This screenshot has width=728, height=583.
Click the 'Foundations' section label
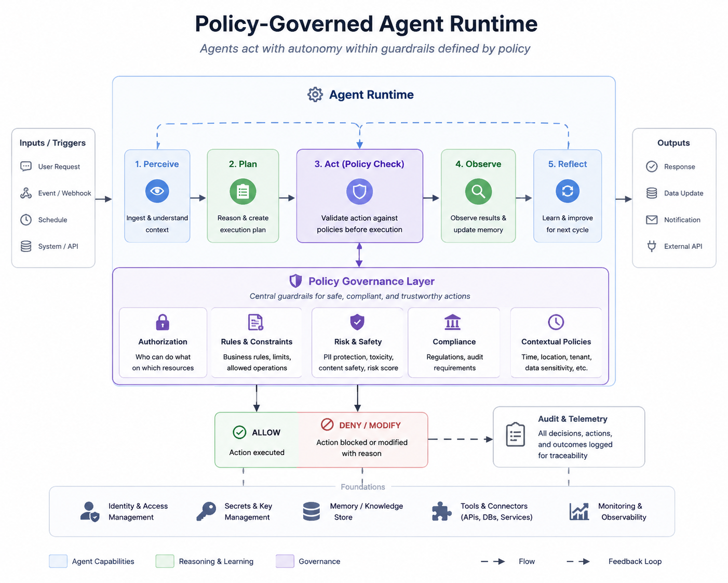363,487
